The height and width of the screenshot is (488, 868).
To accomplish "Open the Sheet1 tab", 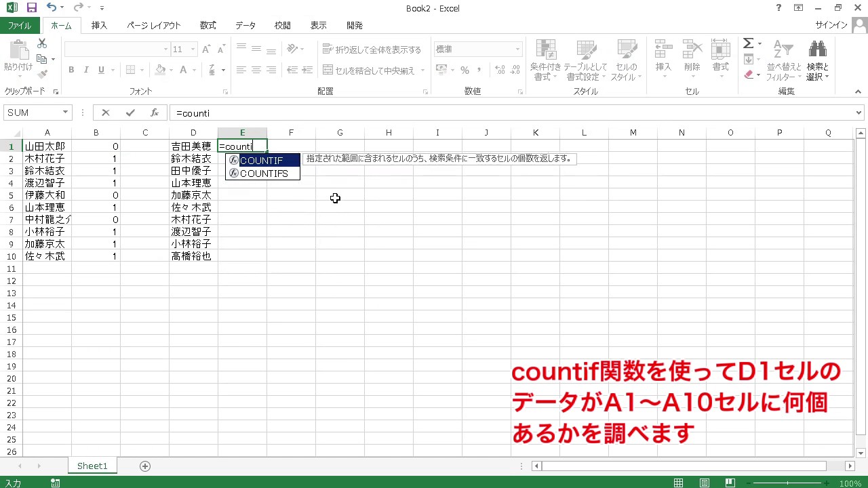I will click(x=92, y=466).
